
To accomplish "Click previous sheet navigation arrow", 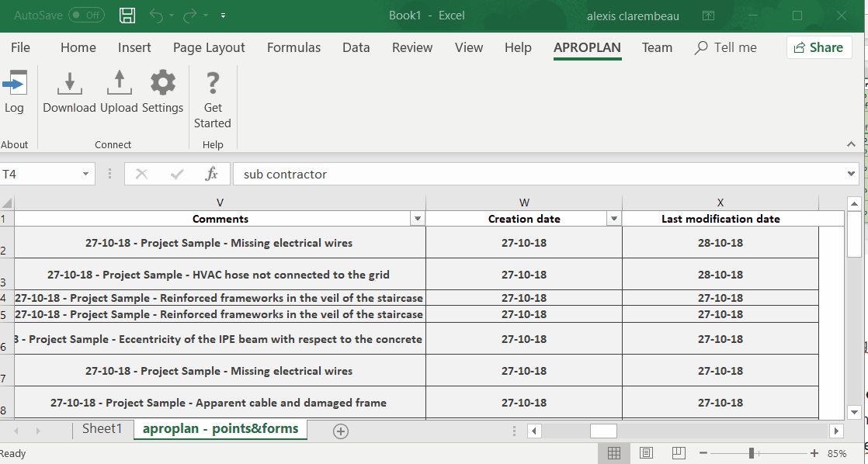I will tap(16, 431).
